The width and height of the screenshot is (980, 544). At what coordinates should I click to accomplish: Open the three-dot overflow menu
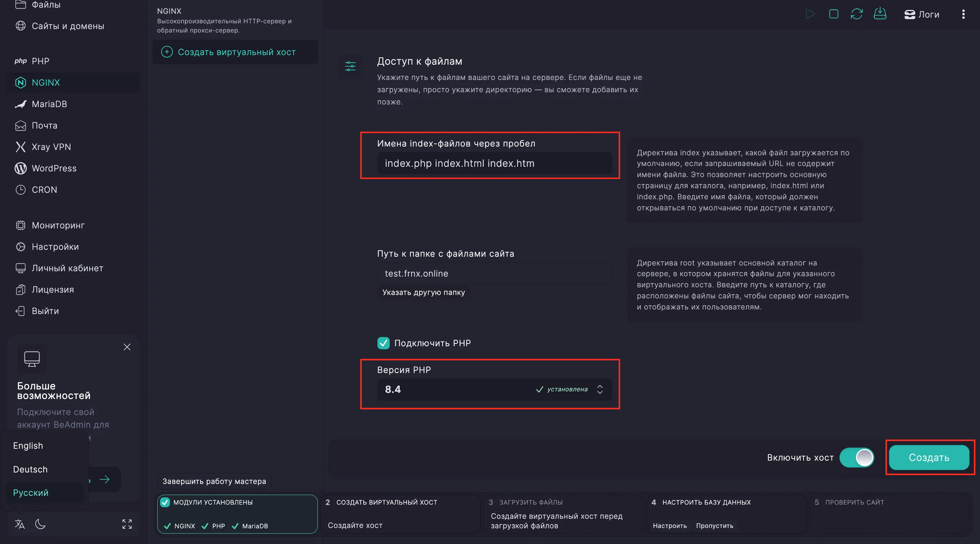click(964, 14)
